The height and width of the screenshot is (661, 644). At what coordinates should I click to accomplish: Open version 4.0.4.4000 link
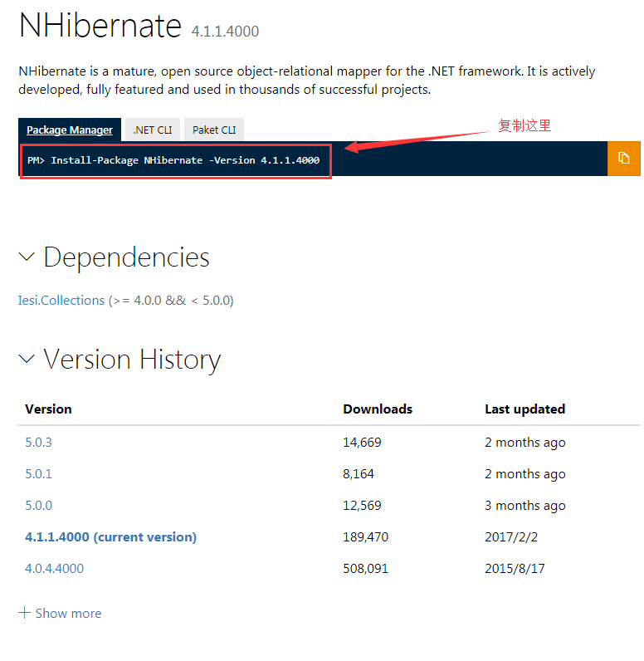pyautogui.click(x=54, y=569)
